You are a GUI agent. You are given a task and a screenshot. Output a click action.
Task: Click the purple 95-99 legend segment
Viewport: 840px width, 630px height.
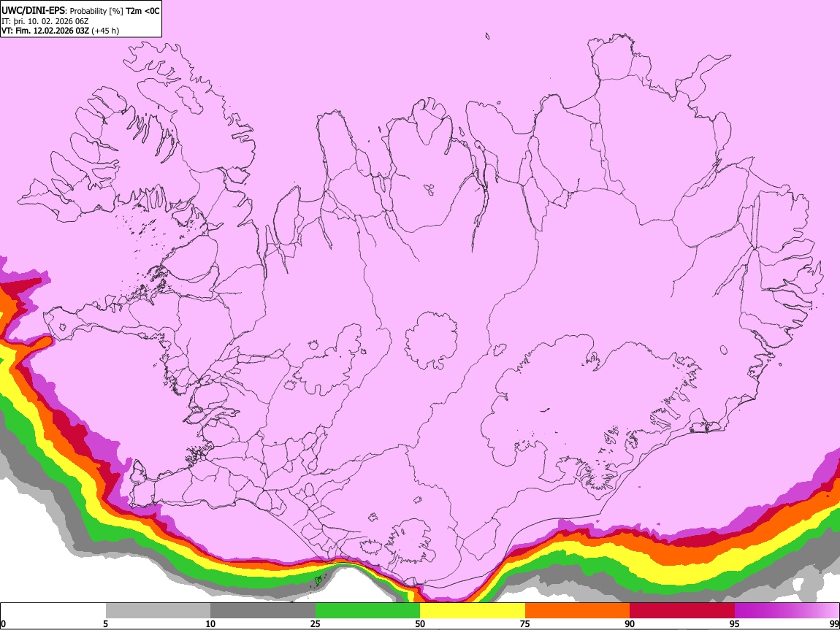(x=787, y=611)
